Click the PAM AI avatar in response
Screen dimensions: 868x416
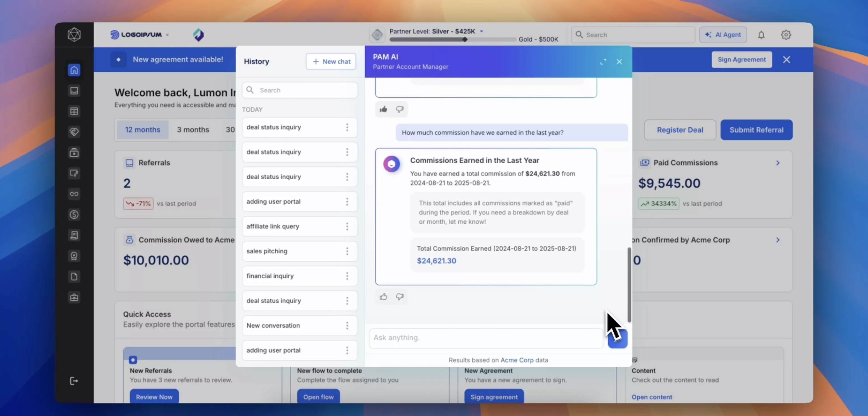click(x=391, y=164)
